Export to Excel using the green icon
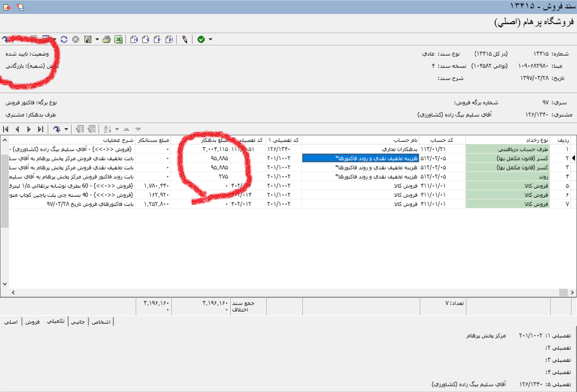 tap(118, 39)
